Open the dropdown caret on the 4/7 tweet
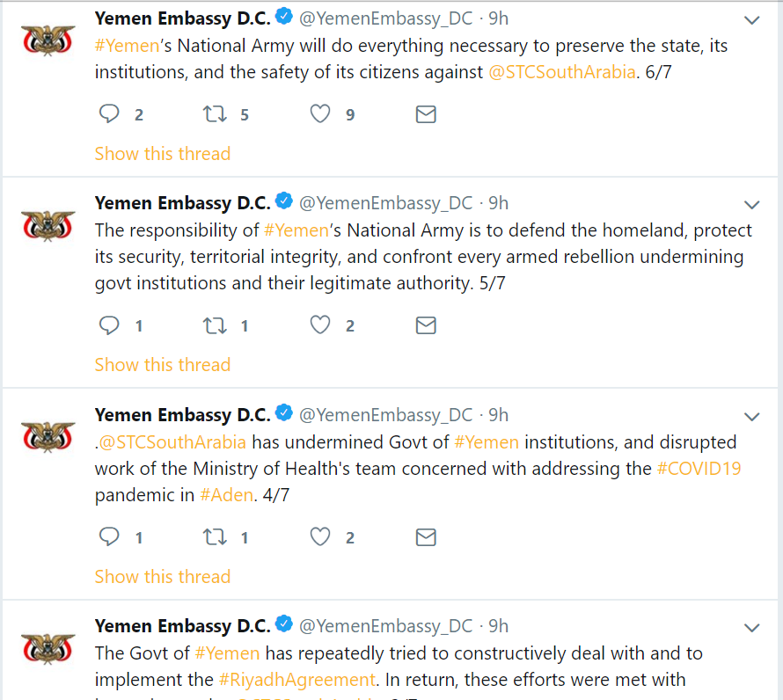783x700 pixels. point(751,416)
